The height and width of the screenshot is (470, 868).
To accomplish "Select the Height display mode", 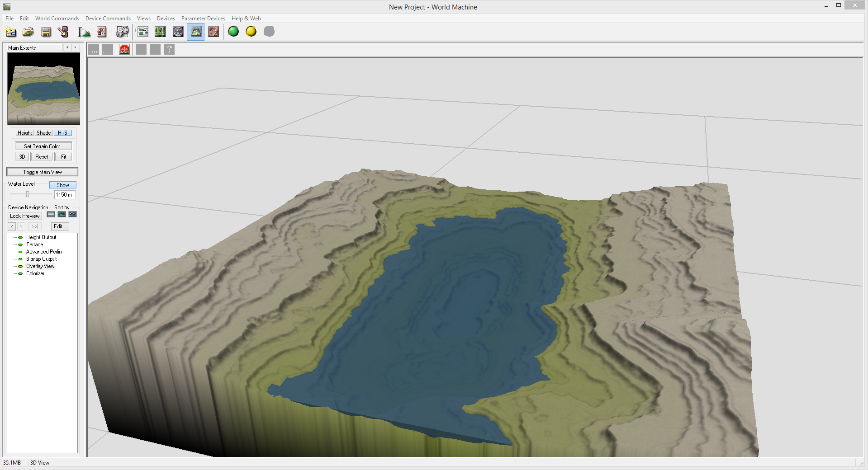I will click(x=24, y=133).
